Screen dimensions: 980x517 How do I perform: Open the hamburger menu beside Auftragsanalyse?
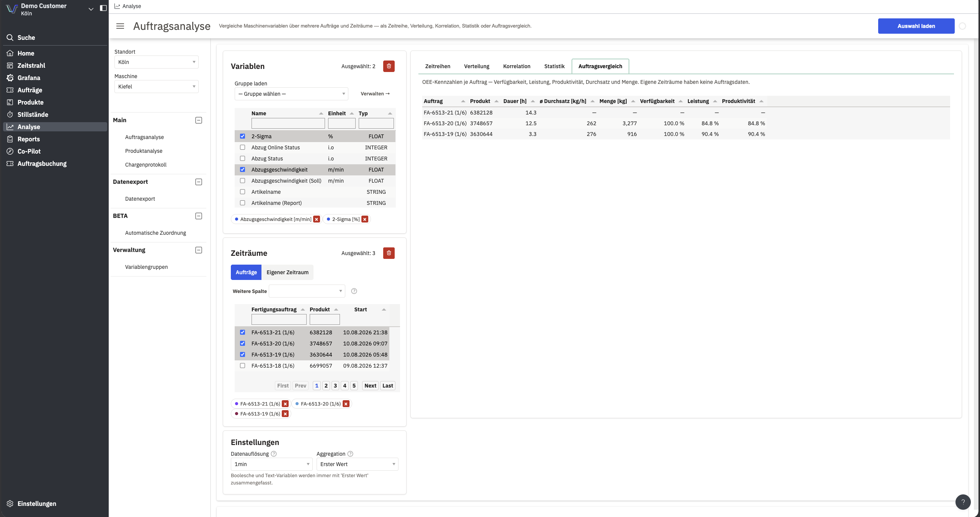pos(120,26)
